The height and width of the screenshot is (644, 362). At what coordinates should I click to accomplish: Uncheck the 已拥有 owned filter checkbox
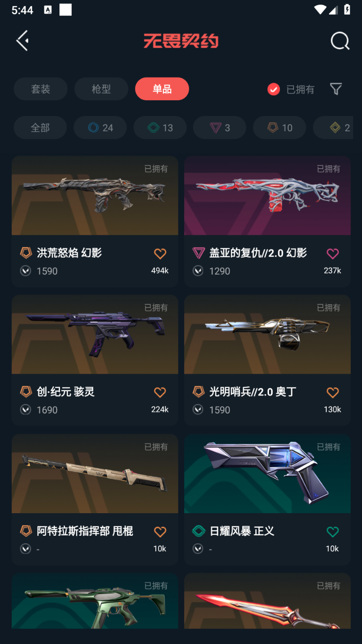click(274, 89)
